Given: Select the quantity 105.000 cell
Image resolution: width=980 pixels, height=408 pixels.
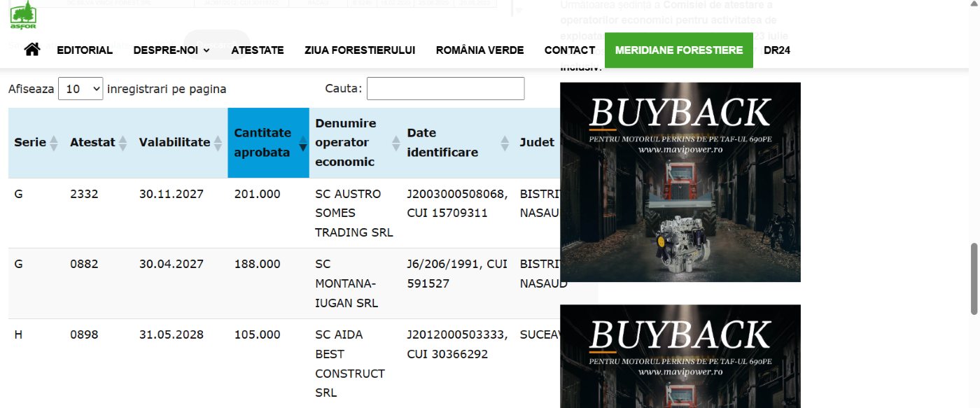Looking at the screenshot, I should (x=257, y=335).
